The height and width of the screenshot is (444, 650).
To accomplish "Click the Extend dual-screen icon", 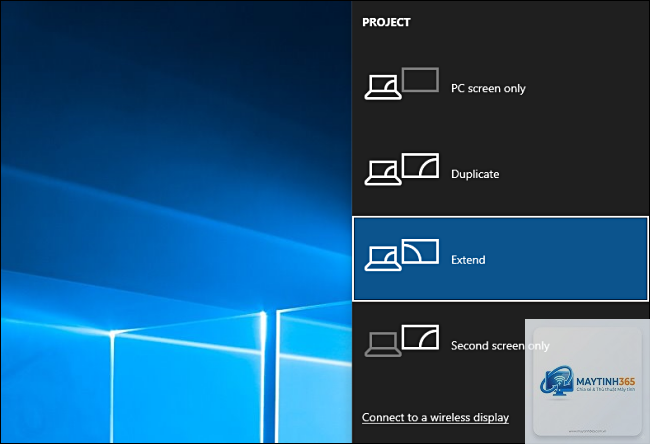I will click(401, 255).
